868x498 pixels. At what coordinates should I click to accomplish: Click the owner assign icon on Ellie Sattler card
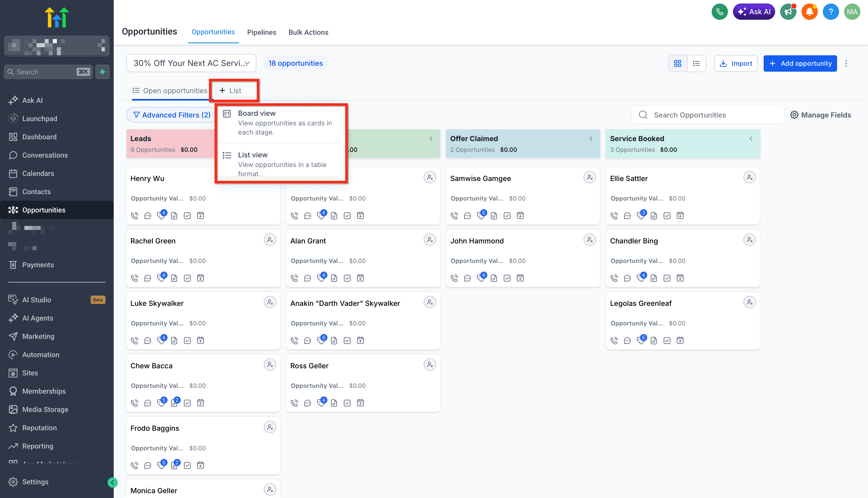pyautogui.click(x=749, y=177)
